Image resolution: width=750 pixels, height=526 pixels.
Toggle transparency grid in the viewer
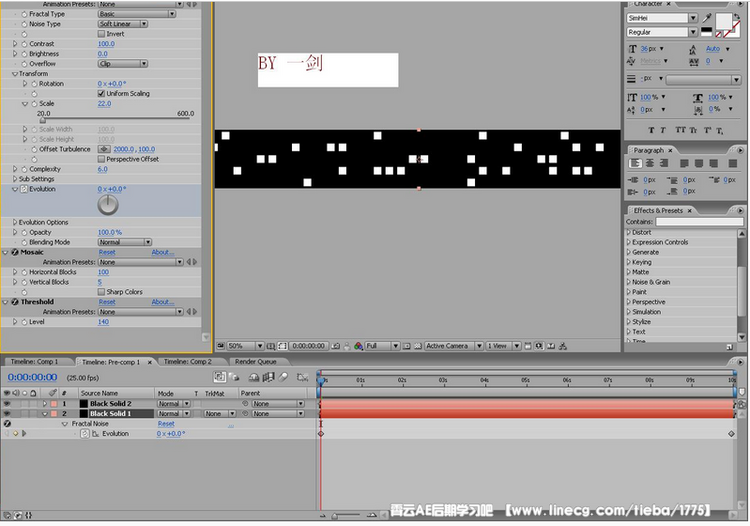tap(418, 346)
